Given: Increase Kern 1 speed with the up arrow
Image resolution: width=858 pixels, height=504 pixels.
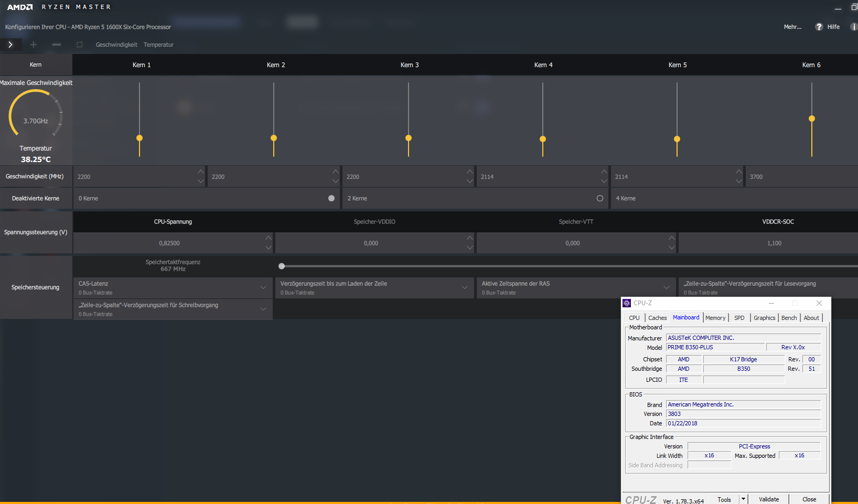Looking at the screenshot, I should 201,171.
